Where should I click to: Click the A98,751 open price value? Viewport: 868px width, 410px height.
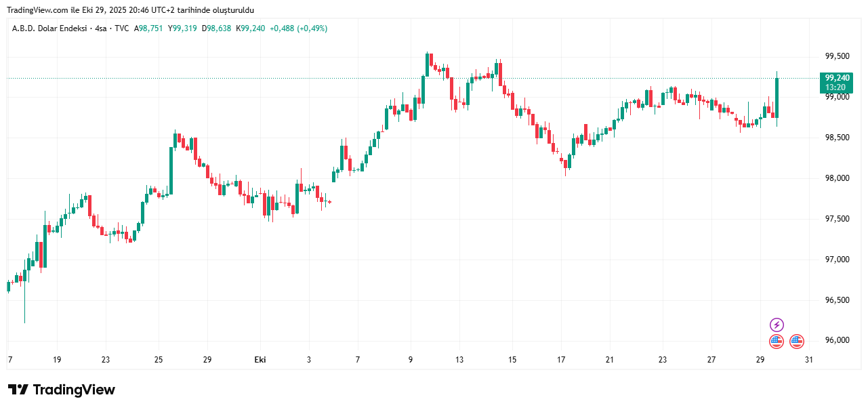149,28
